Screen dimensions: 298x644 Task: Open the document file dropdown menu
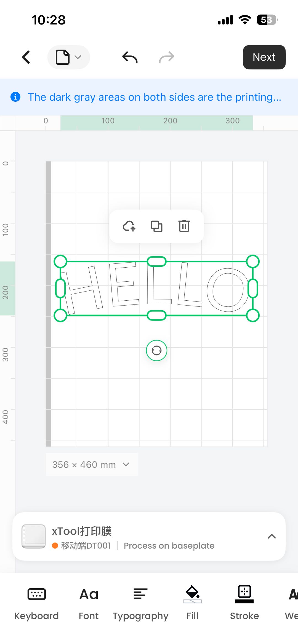69,57
